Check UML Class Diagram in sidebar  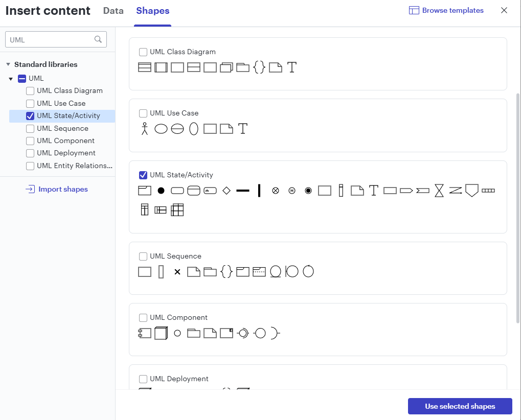pos(30,91)
